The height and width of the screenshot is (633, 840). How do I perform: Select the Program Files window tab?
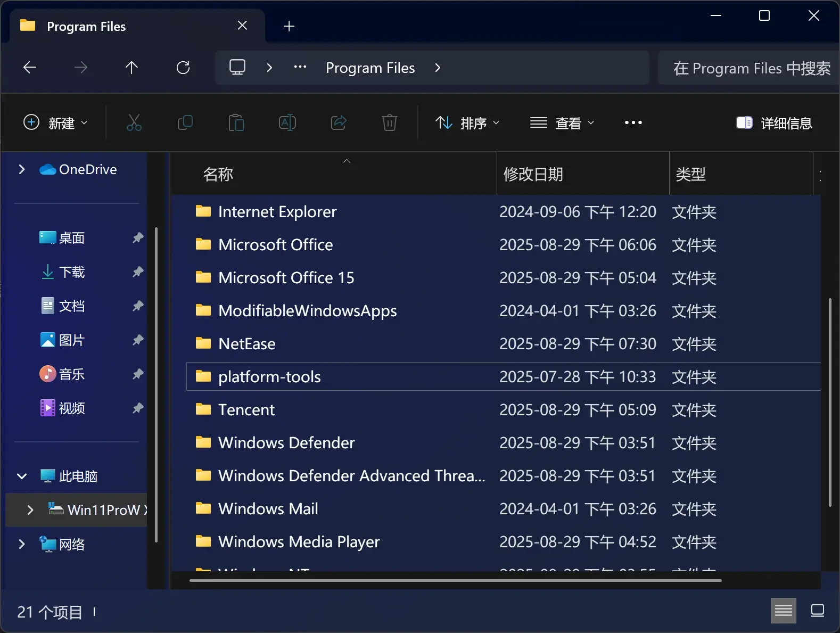click(137, 26)
